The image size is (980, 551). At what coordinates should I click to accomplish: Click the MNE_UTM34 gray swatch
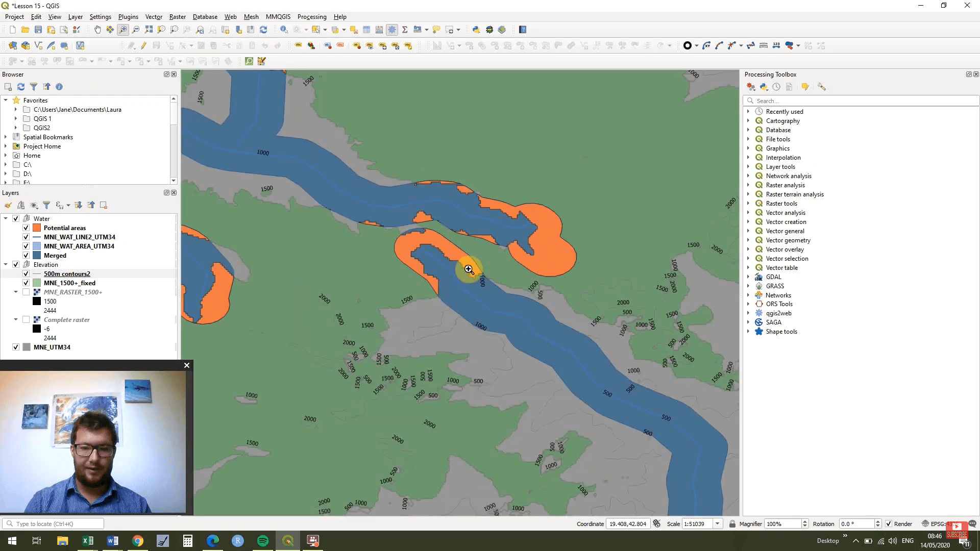pyautogui.click(x=27, y=347)
